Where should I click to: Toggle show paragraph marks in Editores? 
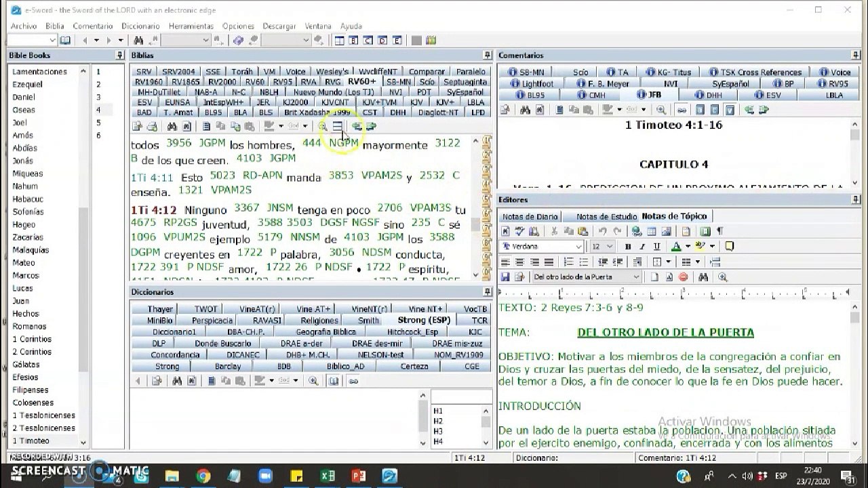coord(719,231)
